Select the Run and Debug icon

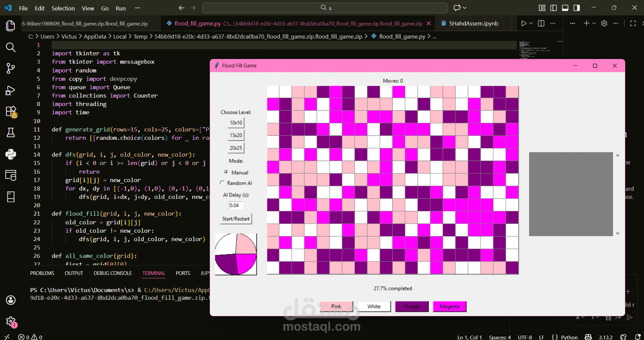click(11, 91)
